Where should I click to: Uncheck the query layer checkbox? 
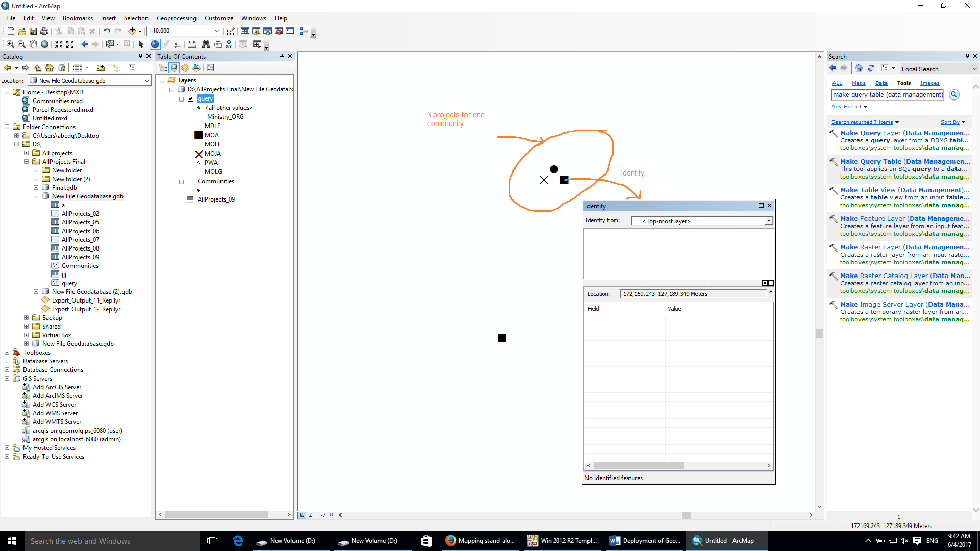tap(191, 99)
